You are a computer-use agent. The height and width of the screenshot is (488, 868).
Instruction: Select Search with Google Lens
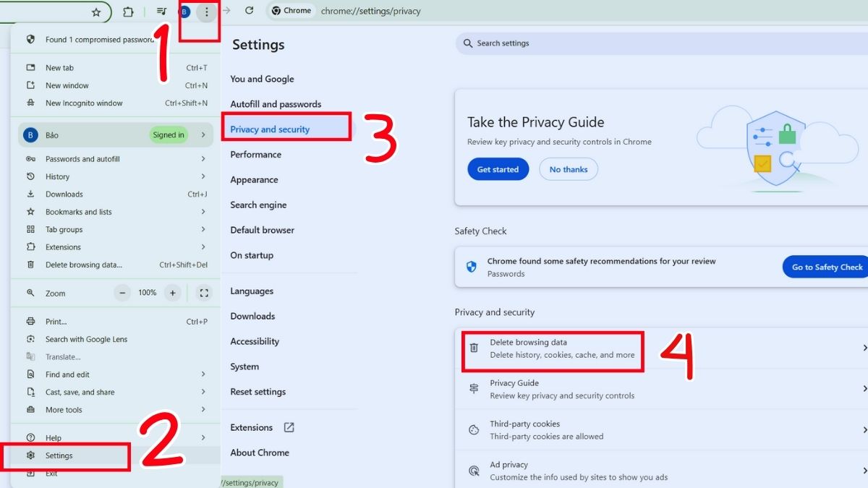(x=116, y=339)
